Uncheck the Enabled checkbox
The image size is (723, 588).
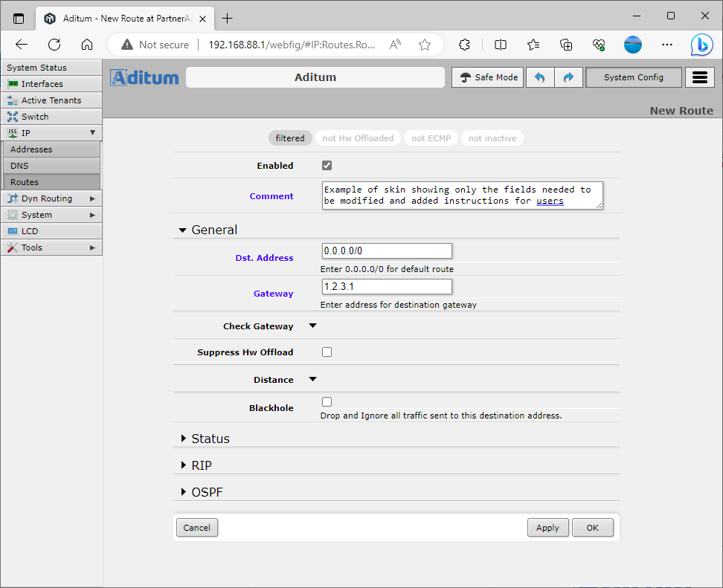tap(327, 165)
